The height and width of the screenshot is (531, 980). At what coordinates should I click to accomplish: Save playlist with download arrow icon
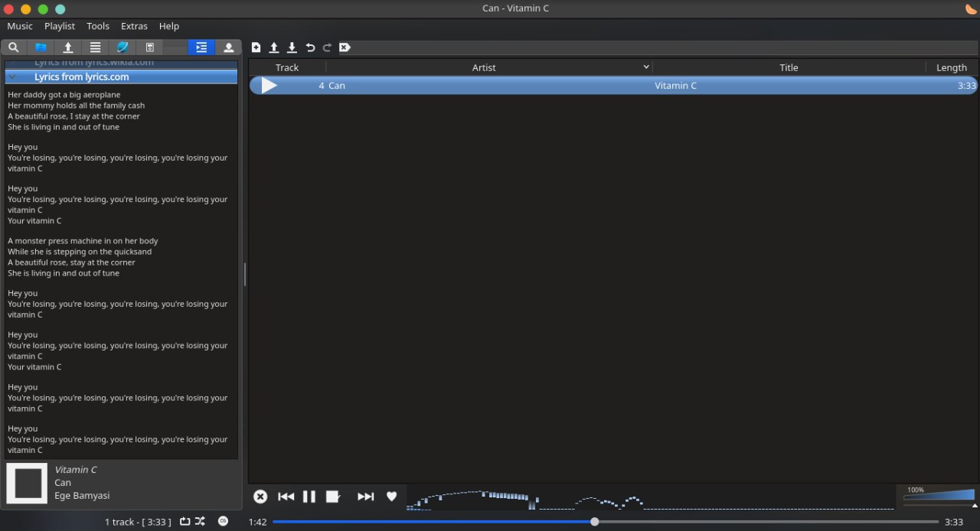pyautogui.click(x=292, y=47)
